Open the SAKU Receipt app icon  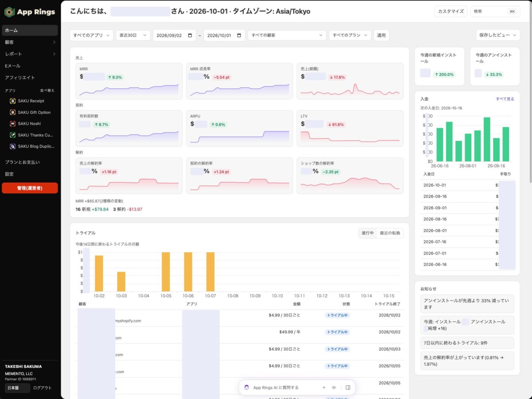tap(13, 101)
